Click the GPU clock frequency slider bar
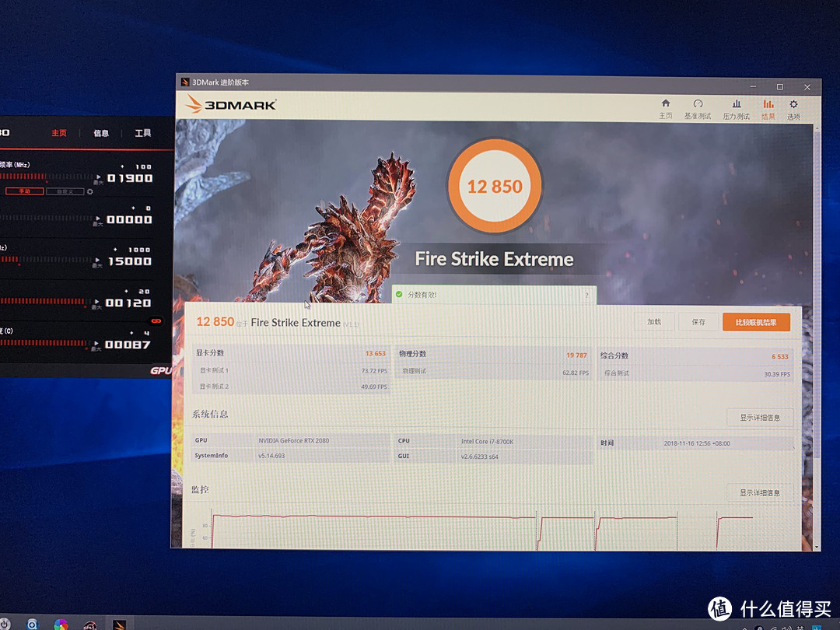 click(46, 177)
